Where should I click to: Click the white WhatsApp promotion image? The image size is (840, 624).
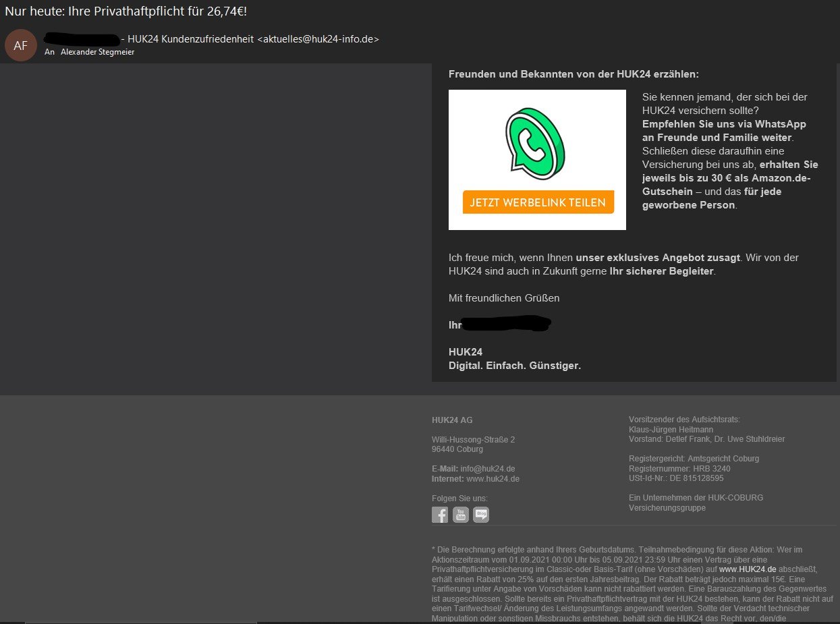[537, 160]
